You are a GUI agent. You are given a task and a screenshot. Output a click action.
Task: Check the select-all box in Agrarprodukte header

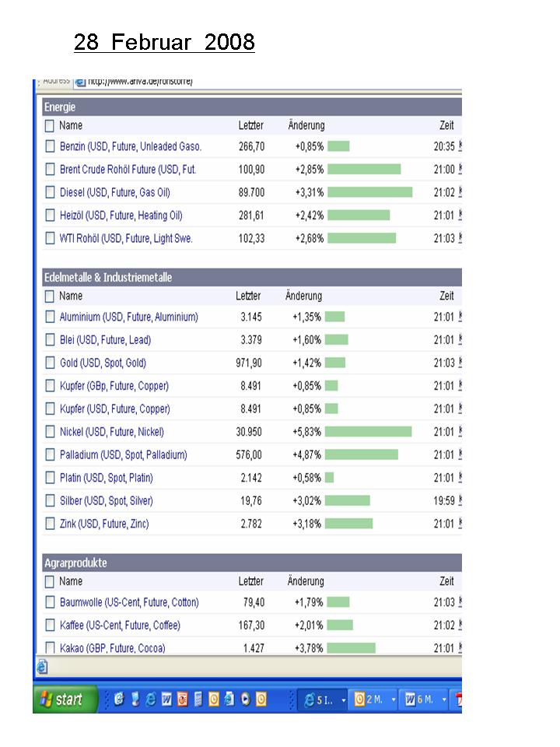(x=50, y=581)
